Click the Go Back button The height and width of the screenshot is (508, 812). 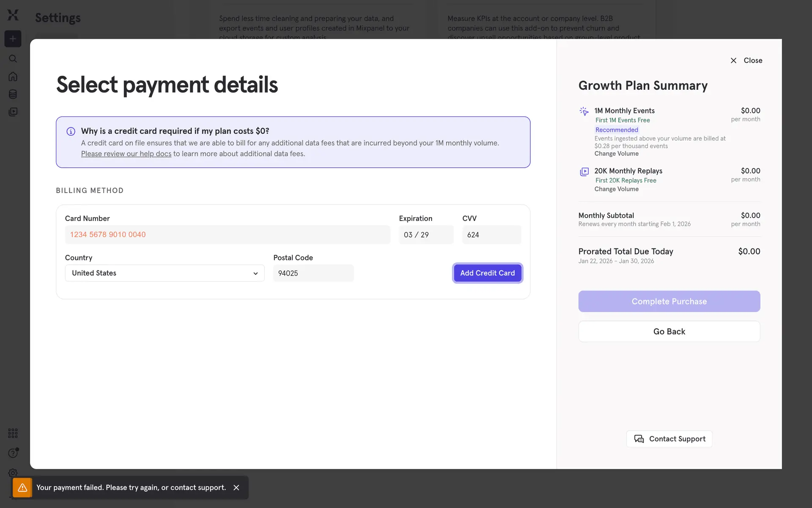pyautogui.click(x=669, y=331)
